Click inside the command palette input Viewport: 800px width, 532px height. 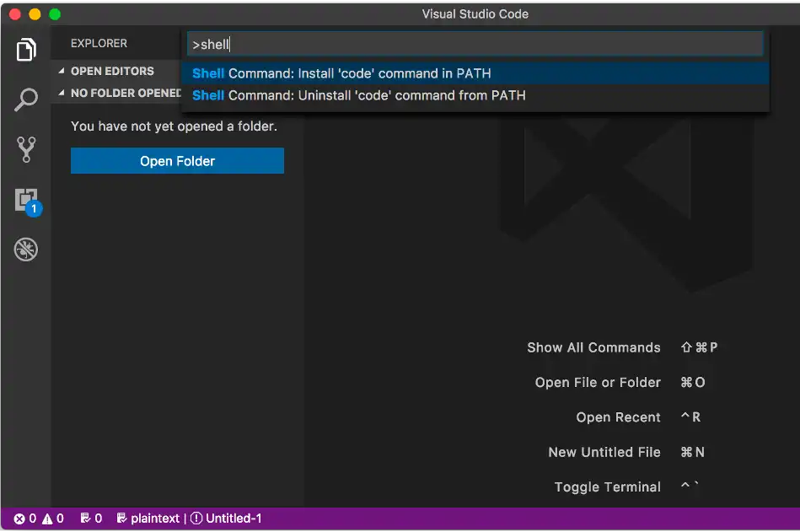click(475, 43)
